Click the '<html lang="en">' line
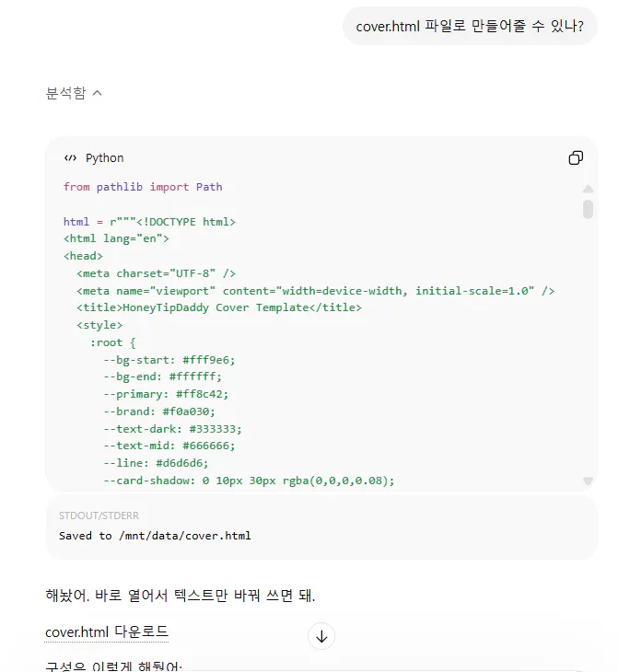Screen dimensions: 618x672 pyautogui.click(x=116, y=238)
